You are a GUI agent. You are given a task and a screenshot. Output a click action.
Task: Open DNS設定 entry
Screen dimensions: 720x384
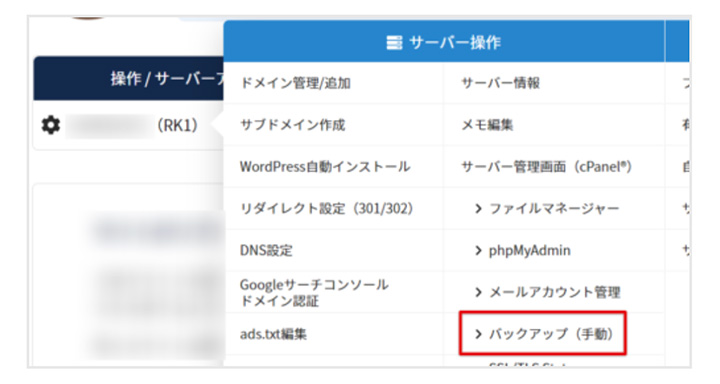click(266, 250)
